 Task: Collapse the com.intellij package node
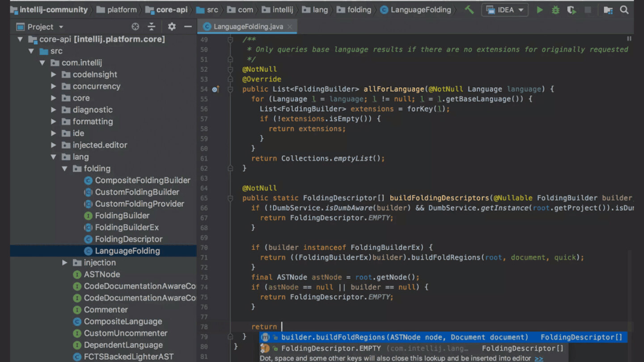coord(42,63)
